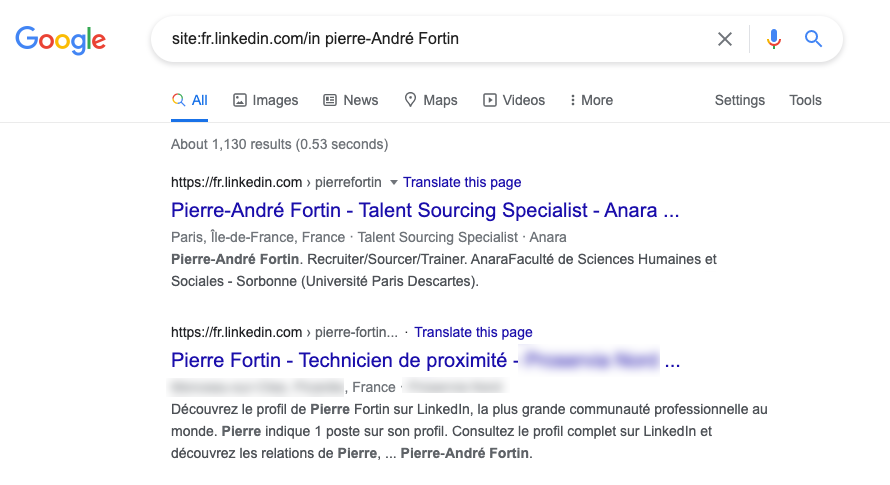Select the All results tab
890x485 pixels.
tap(190, 101)
